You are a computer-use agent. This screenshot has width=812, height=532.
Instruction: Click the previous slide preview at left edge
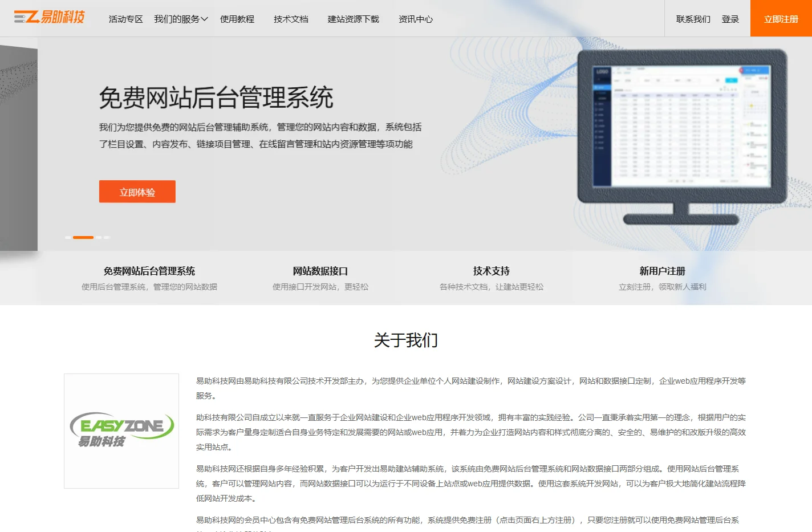pyautogui.click(x=19, y=148)
